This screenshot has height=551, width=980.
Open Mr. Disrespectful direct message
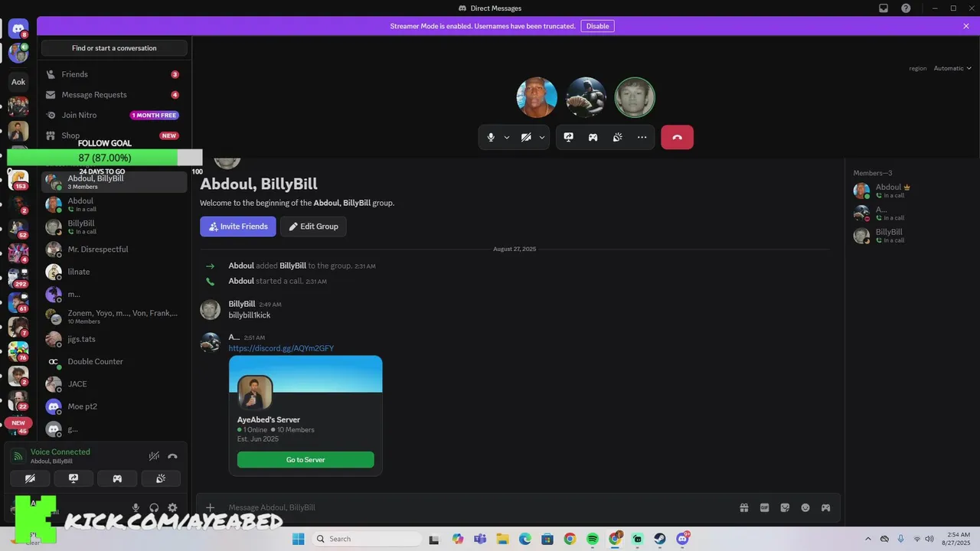pos(114,249)
